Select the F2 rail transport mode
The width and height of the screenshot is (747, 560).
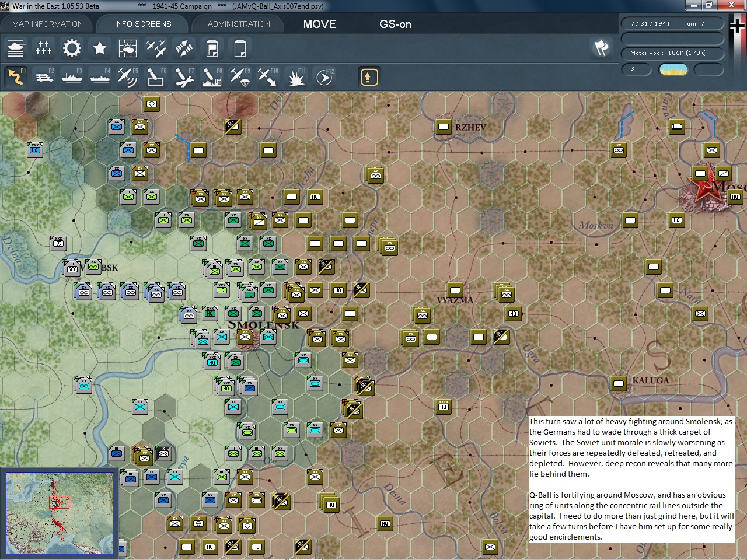pyautogui.click(x=44, y=77)
